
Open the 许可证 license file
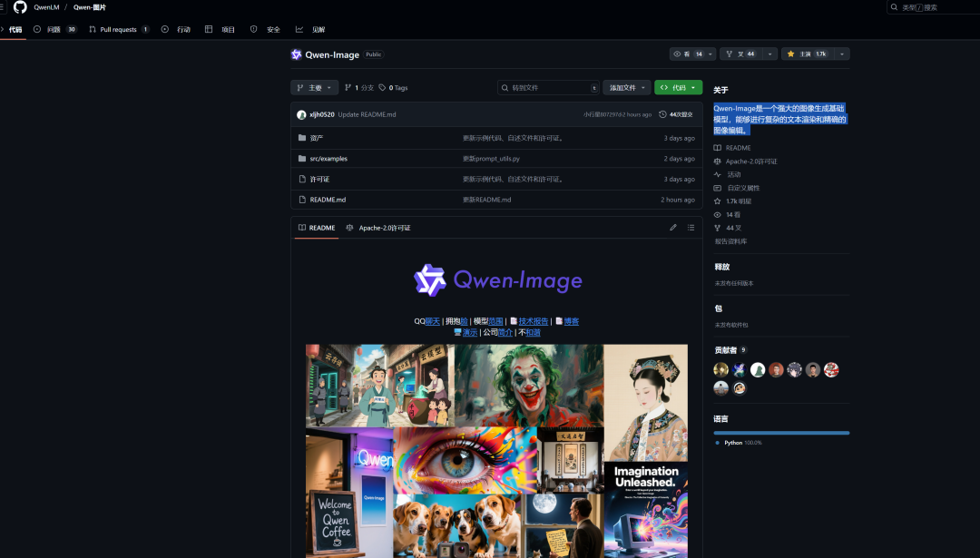[x=319, y=180]
